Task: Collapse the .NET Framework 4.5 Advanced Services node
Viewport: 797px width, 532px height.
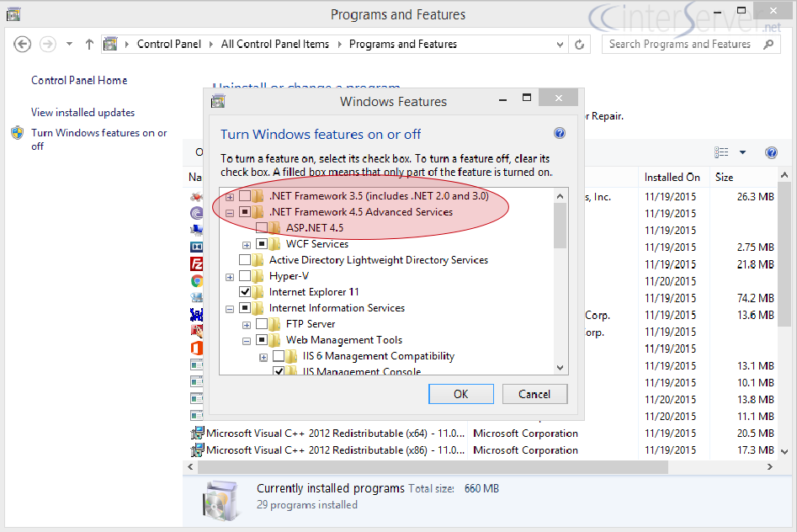Action: tap(230, 213)
